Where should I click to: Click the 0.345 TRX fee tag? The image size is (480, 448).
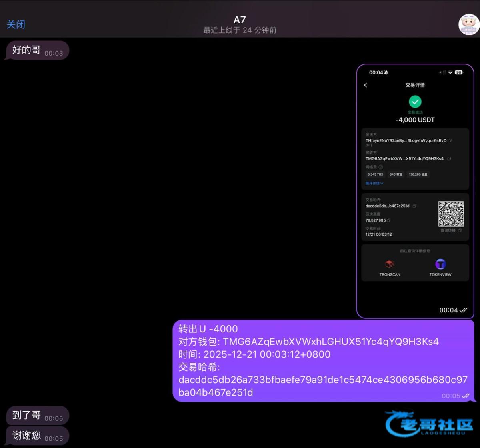[x=375, y=174]
